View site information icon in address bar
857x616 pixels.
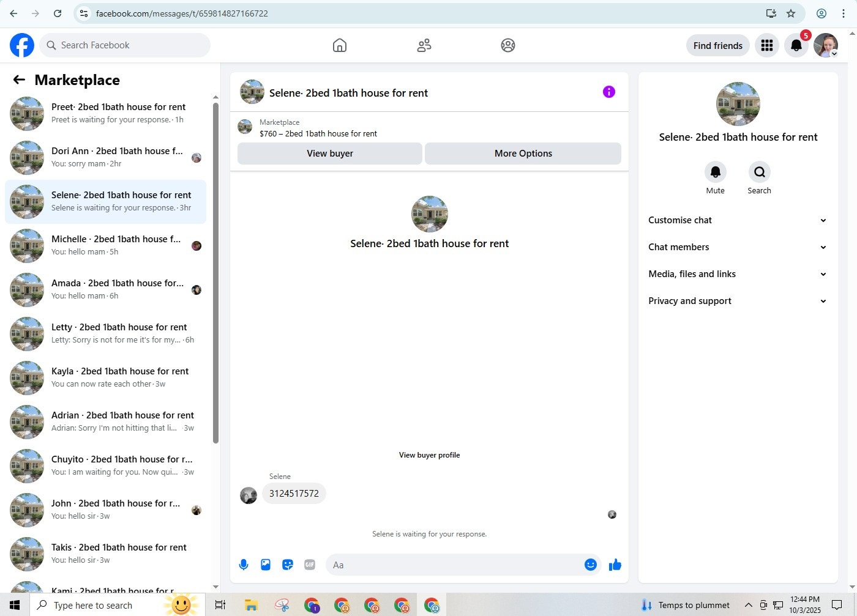tap(84, 13)
